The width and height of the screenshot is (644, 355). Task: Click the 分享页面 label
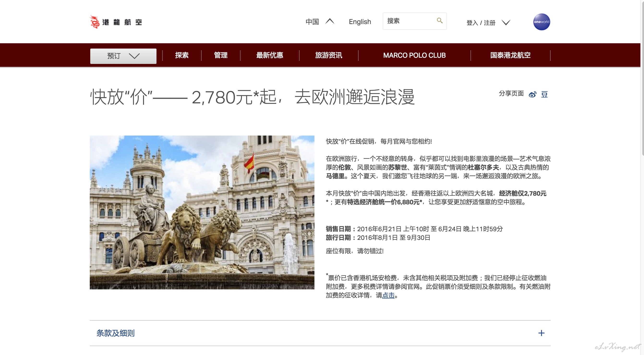[511, 94]
